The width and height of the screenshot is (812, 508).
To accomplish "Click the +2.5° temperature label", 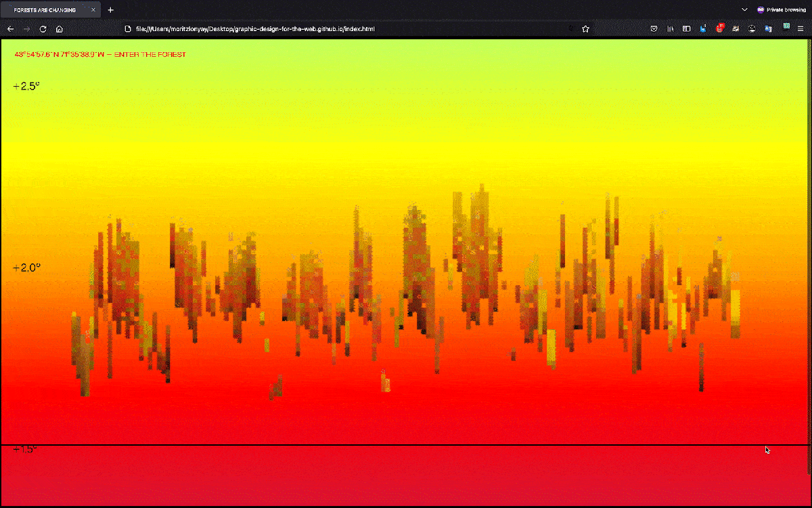I will pyautogui.click(x=26, y=86).
